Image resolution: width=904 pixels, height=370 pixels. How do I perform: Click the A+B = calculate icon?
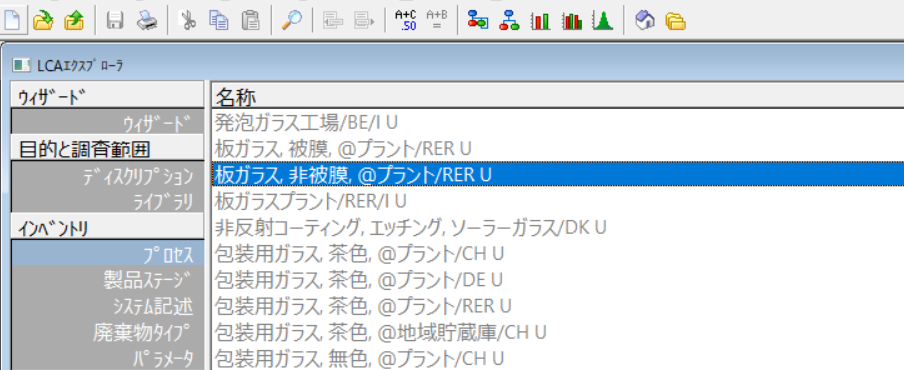[436, 21]
